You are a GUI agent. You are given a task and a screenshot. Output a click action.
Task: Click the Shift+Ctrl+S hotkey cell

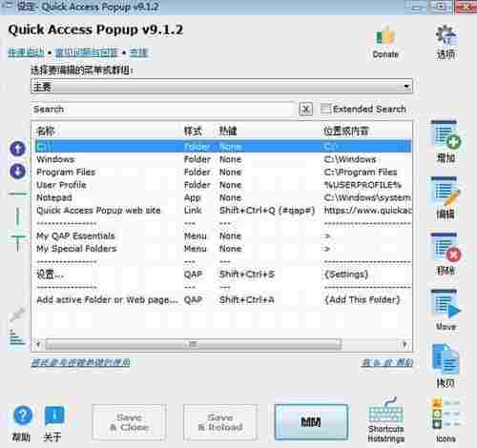(x=247, y=274)
